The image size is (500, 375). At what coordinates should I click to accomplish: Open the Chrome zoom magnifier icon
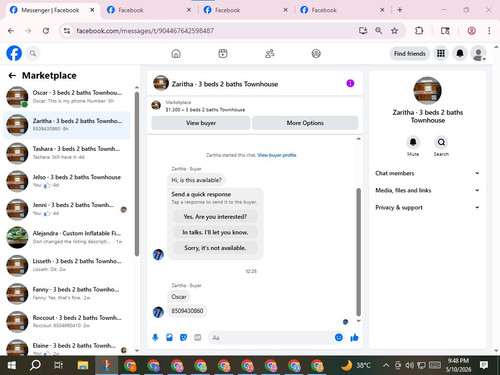(x=379, y=31)
